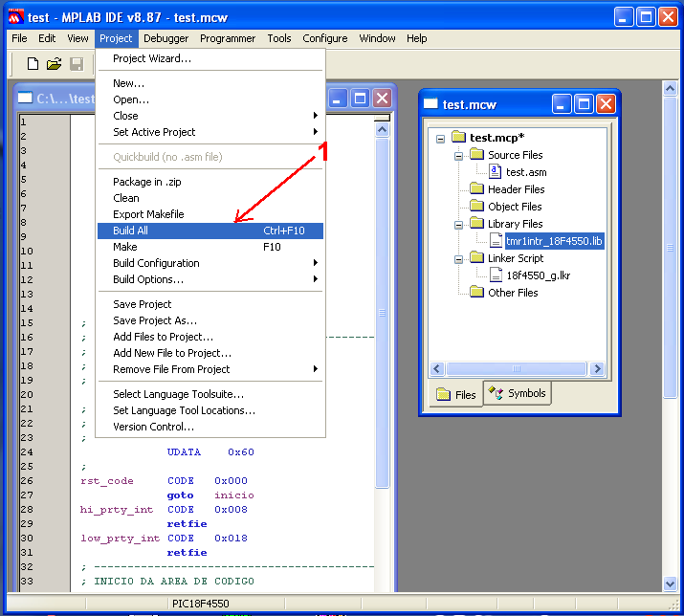The image size is (684, 616).
Task: Select the 18f4550_g.lkr linker script
Action: [x=538, y=275]
